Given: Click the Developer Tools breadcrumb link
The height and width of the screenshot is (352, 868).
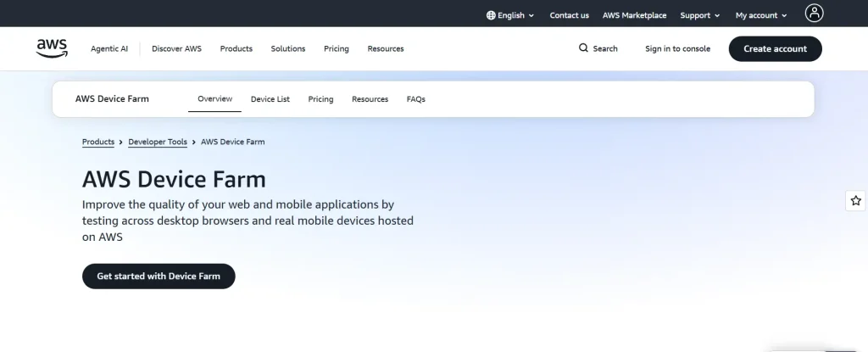Looking at the screenshot, I should point(158,142).
